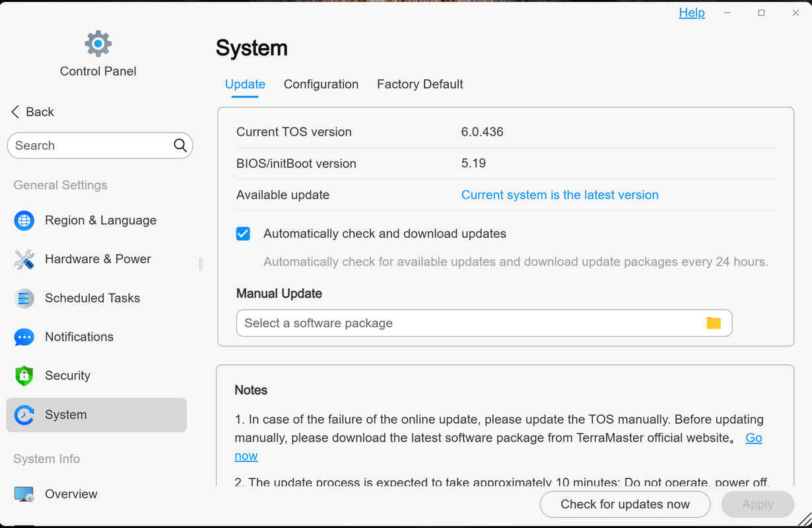
Task: Select the Notifications chat bubble icon
Action: click(x=24, y=337)
